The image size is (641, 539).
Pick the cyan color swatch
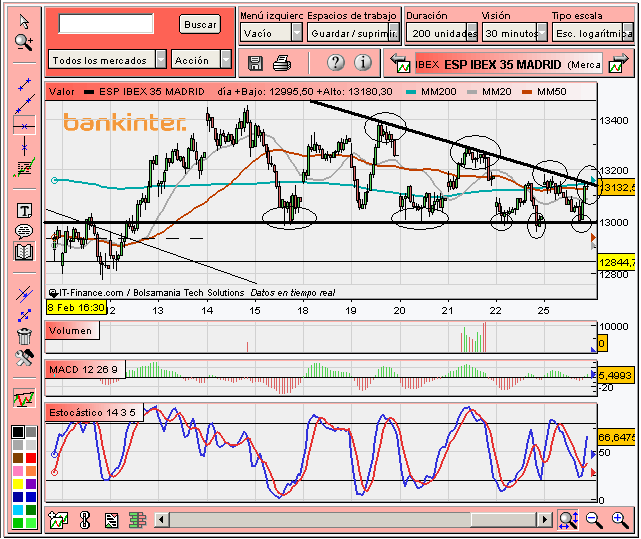[x=18, y=510]
